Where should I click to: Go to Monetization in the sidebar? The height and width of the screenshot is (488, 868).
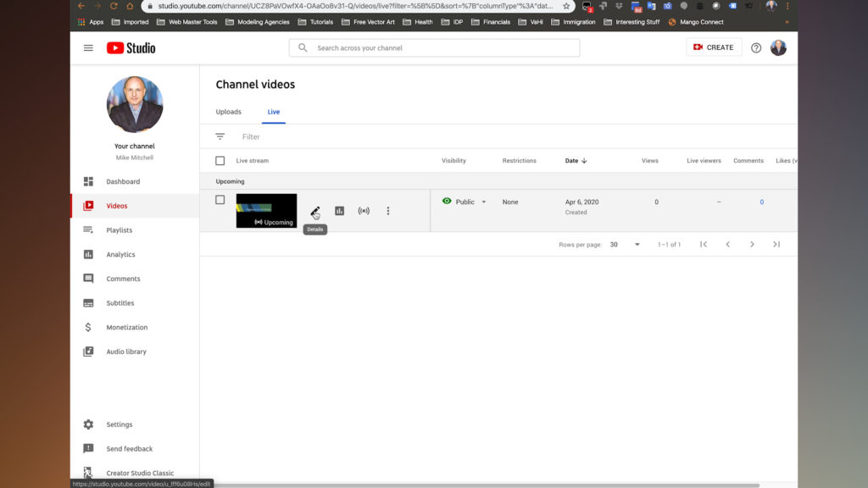tap(125, 327)
